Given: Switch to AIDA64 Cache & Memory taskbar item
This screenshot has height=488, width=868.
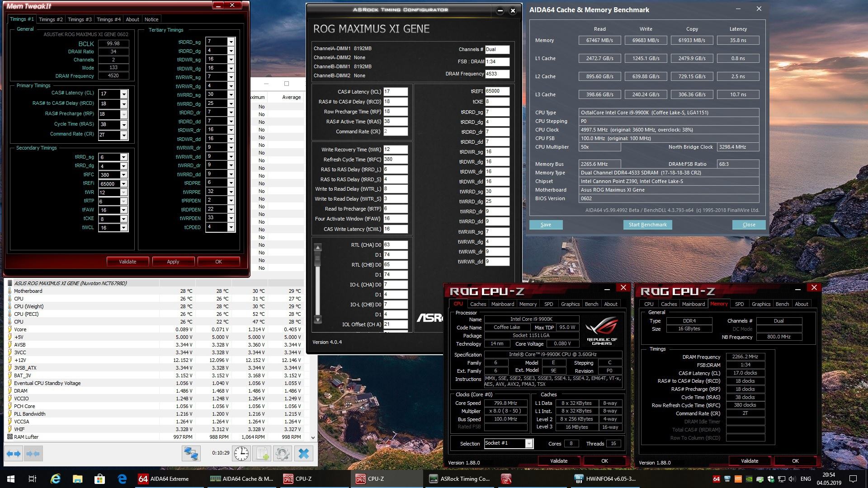Looking at the screenshot, I should tap(242, 479).
